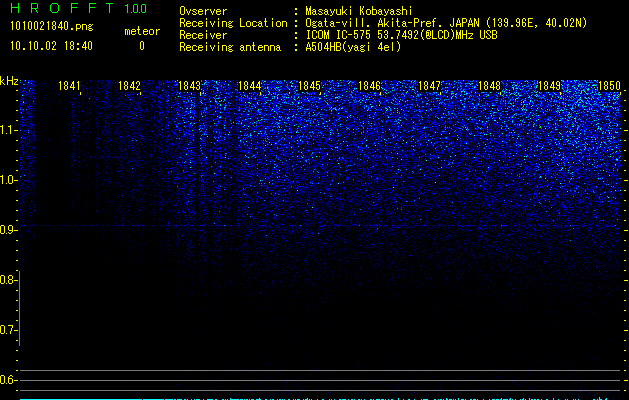Click the 1846 time marker

(x=369, y=85)
